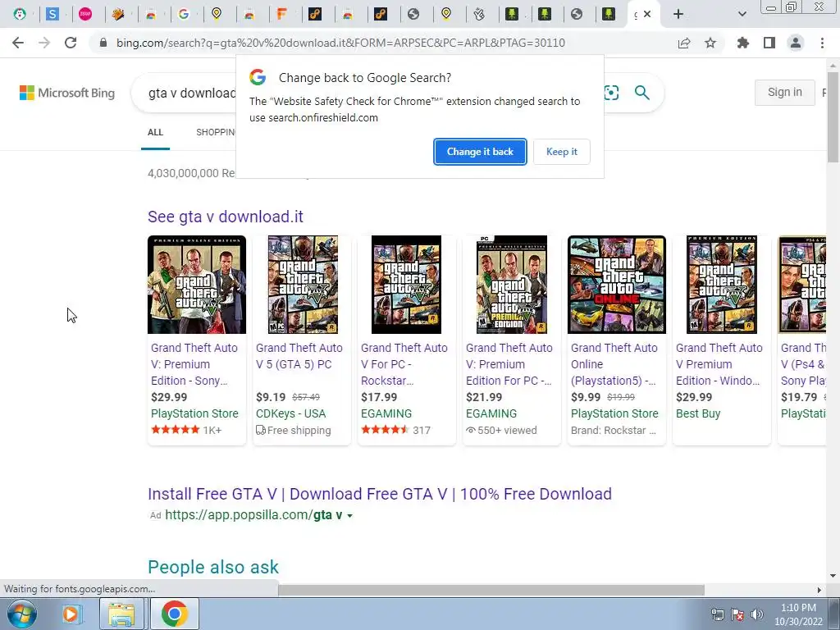The image size is (840, 630).
Task: Open the See gta v download.it heading link
Action: (226, 217)
